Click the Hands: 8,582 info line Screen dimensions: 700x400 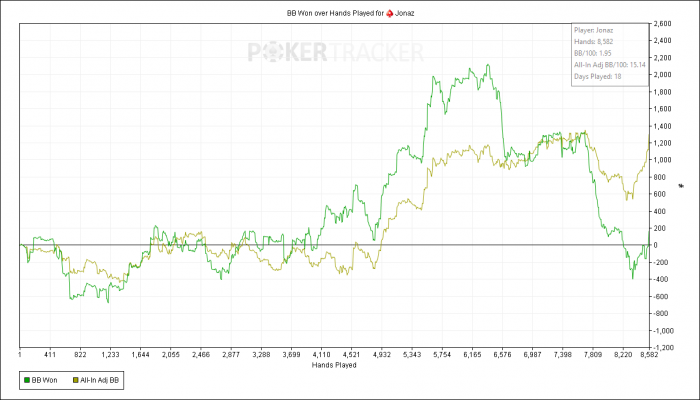click(x=593, y=42)
